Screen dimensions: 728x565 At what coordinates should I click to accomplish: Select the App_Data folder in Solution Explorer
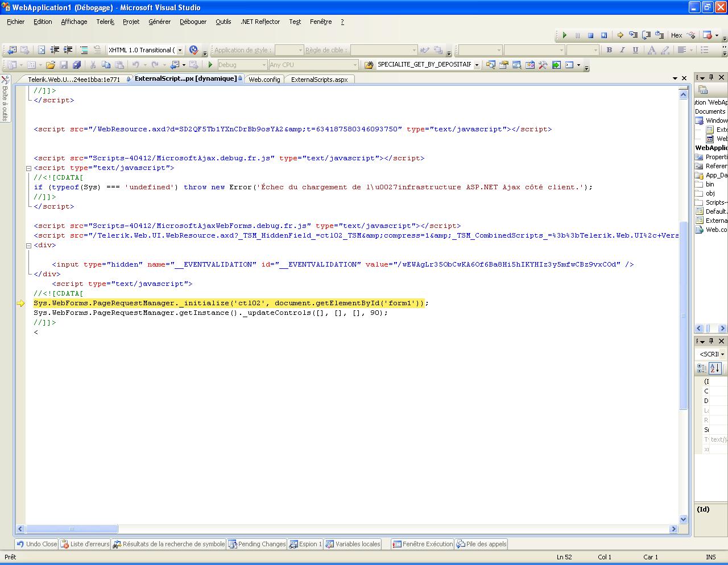(712, 175)
